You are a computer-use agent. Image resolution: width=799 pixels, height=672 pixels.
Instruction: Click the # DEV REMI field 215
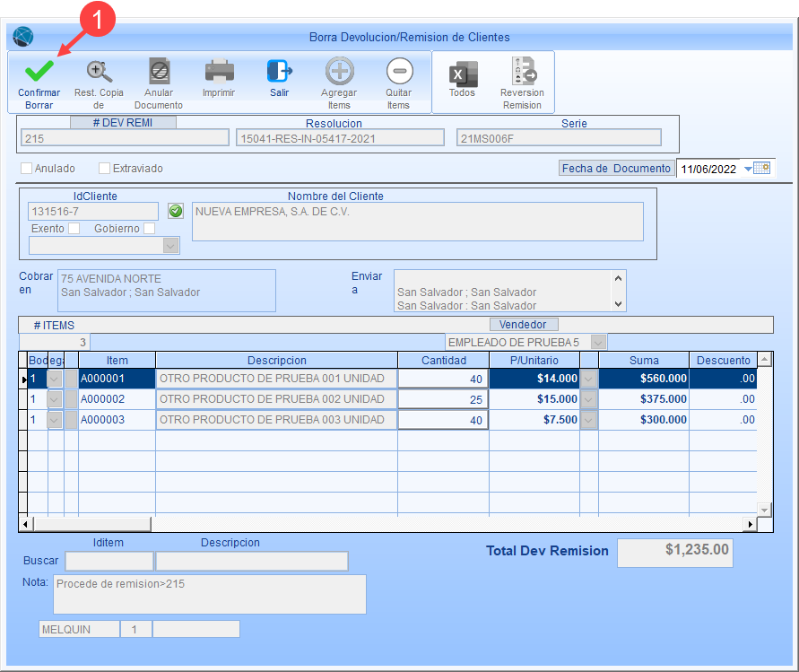tap(125, 137)
